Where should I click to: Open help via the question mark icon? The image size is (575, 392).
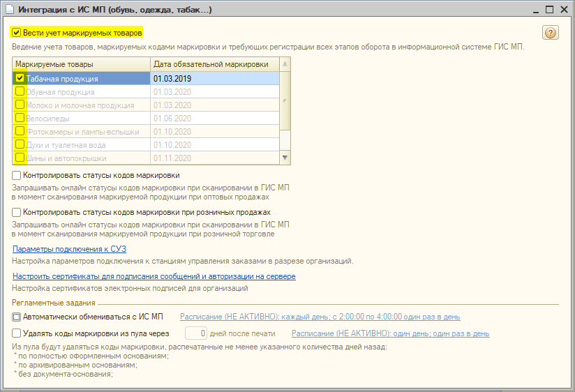coord(550,33)
